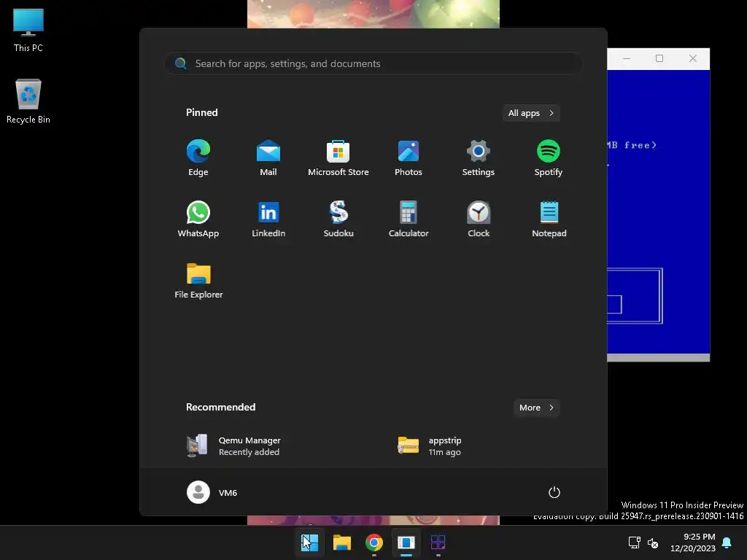
Task: Open the notifications bell icon
Action: [x=727, y=542]
